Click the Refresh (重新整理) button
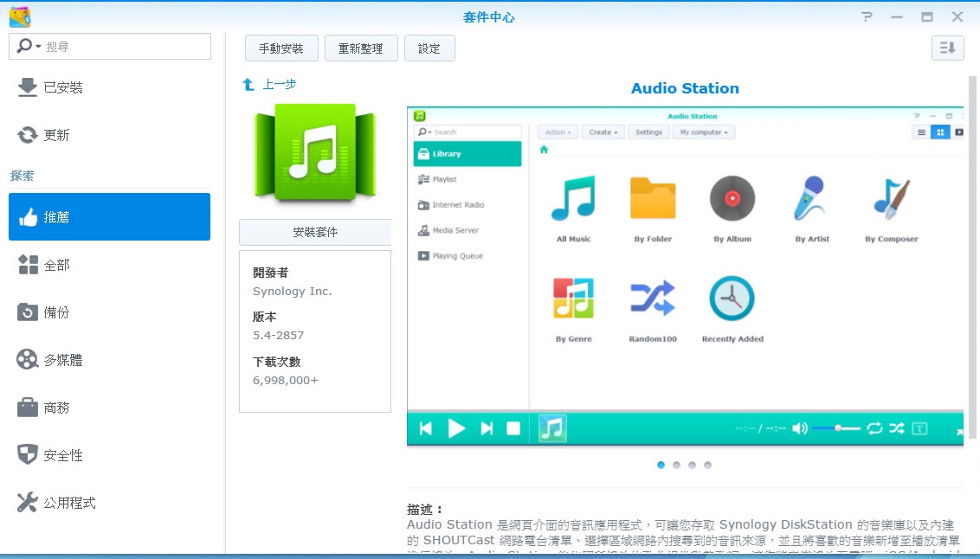The image size is (980, 559). pos(361,48)
